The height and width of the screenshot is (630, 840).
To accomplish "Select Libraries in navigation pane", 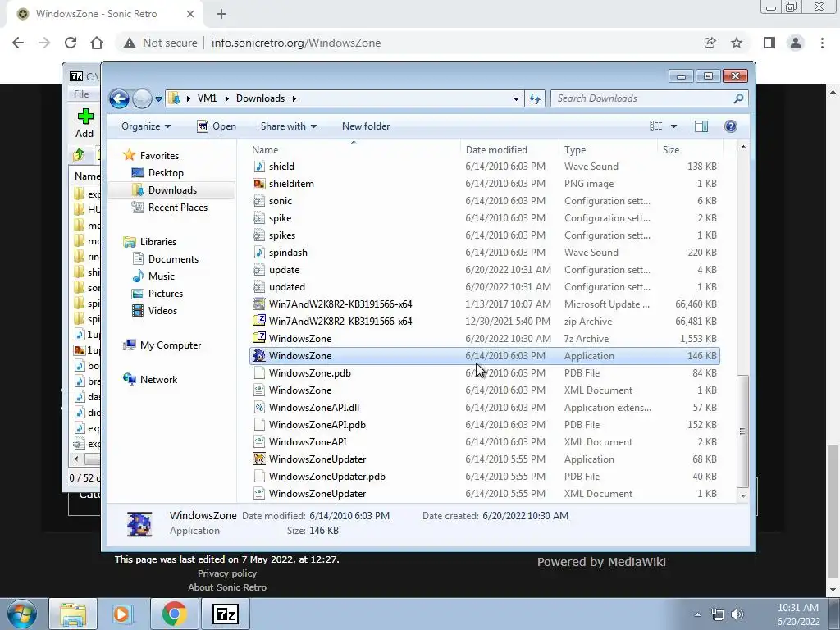I will pyautogui.click(x=158, y=242).
